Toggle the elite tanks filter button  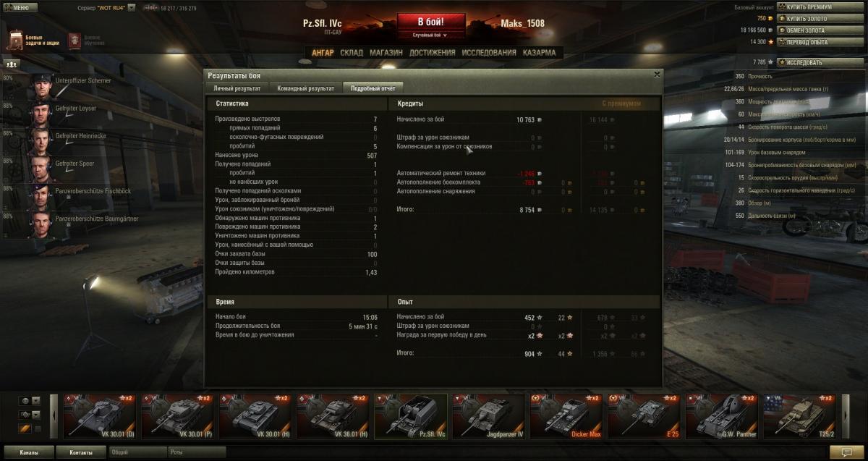pos(24,428)
